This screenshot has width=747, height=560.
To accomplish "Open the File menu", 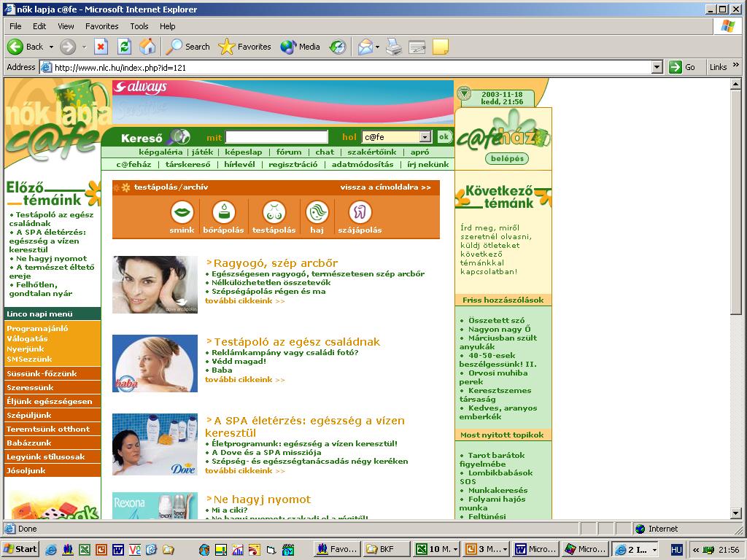I will [x=15, y=26].
